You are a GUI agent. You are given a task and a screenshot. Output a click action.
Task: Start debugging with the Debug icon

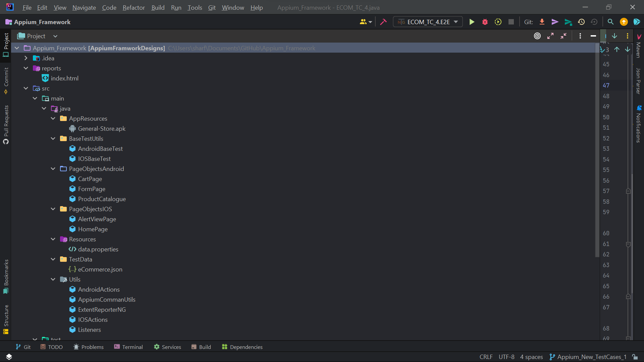point(485,21)
